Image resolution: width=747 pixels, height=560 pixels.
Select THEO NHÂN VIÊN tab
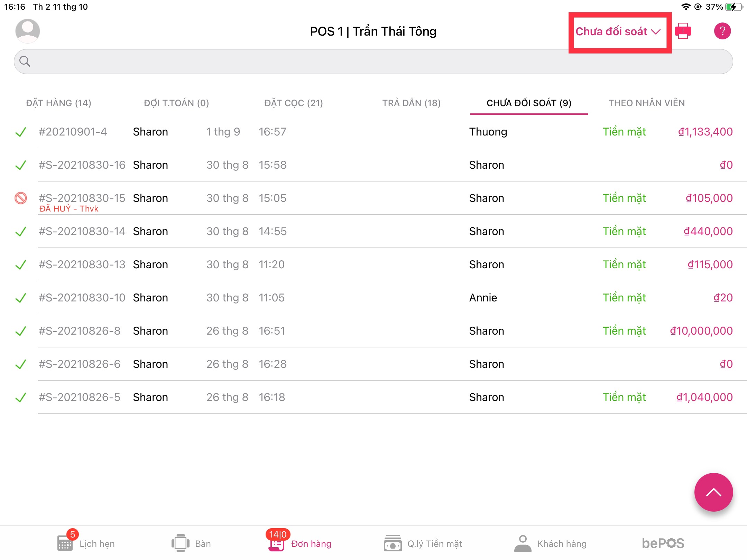(x=646, y=103)
